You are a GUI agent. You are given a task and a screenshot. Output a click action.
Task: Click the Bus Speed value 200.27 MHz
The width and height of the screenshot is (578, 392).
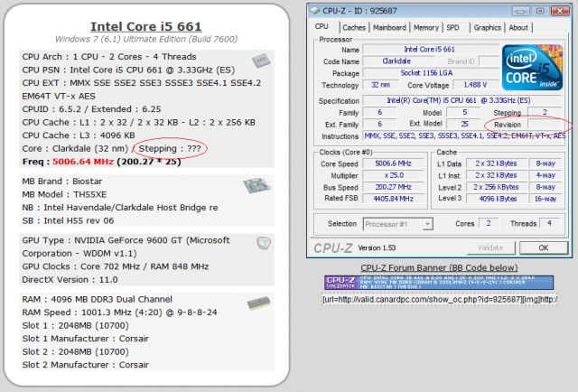coord(393,187)
